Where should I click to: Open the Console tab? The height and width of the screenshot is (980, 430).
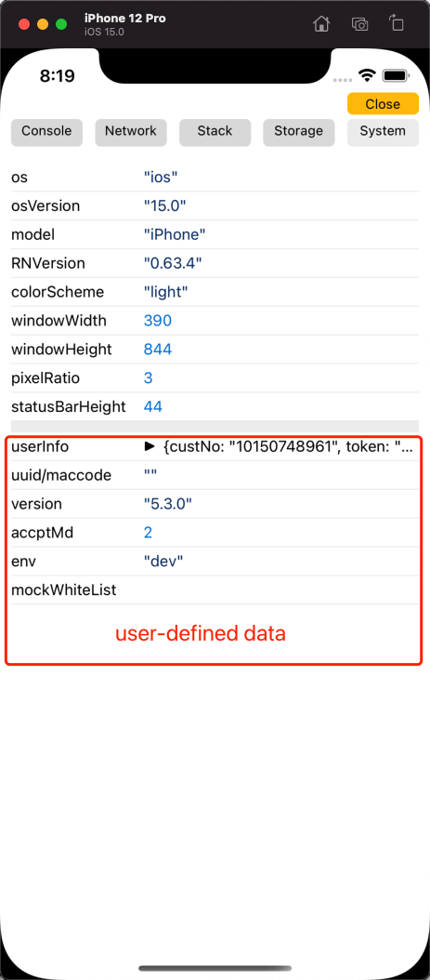tap(46, 133)
